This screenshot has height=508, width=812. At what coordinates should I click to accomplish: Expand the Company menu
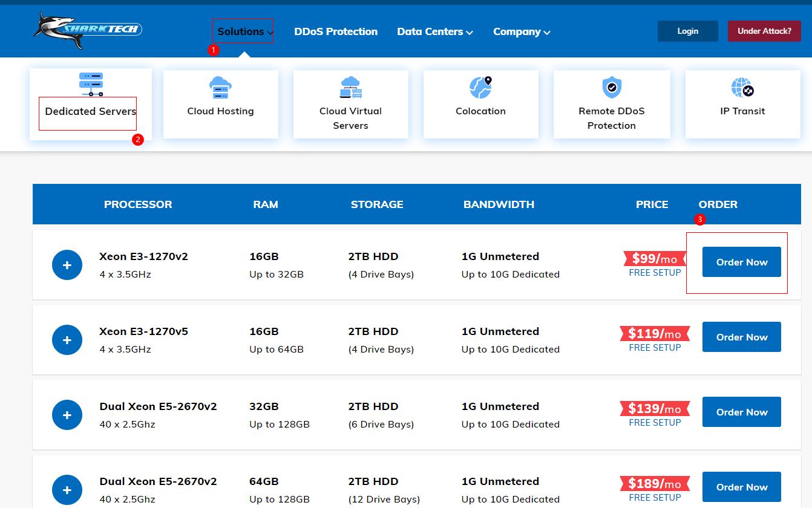pos(522,31)
